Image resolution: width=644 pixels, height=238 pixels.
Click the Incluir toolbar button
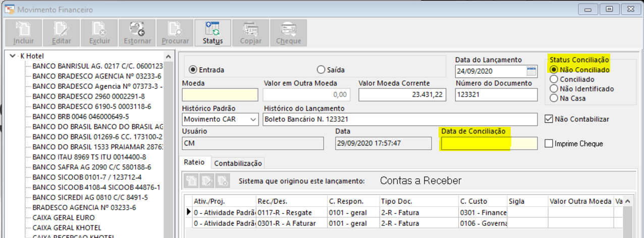pyautogui.click(x=23, y=33)
